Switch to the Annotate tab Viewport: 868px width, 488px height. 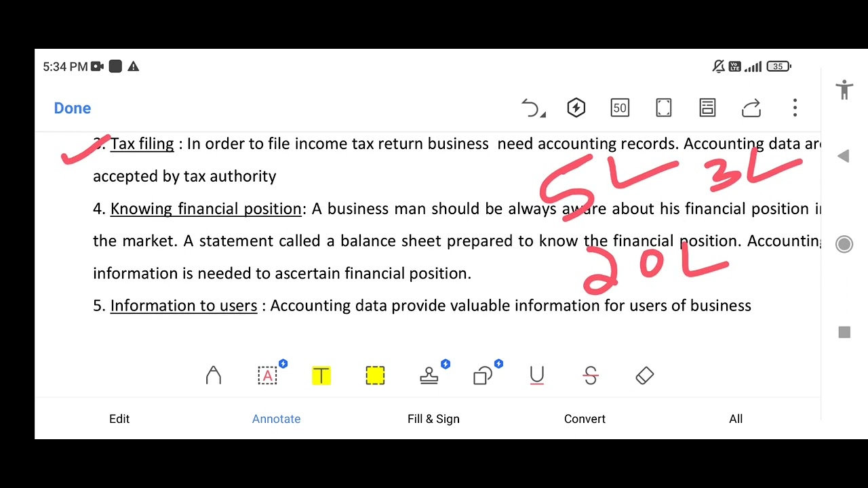click(276, 419)
